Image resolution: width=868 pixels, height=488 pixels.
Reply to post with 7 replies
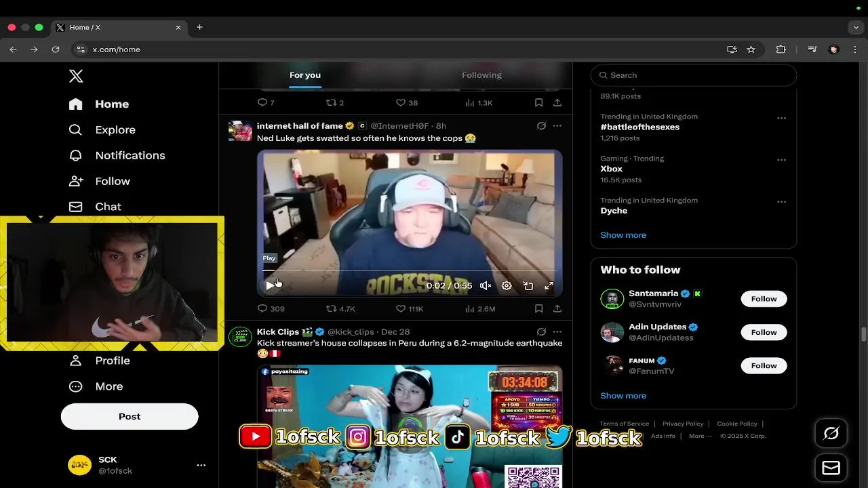click(266, 102)
